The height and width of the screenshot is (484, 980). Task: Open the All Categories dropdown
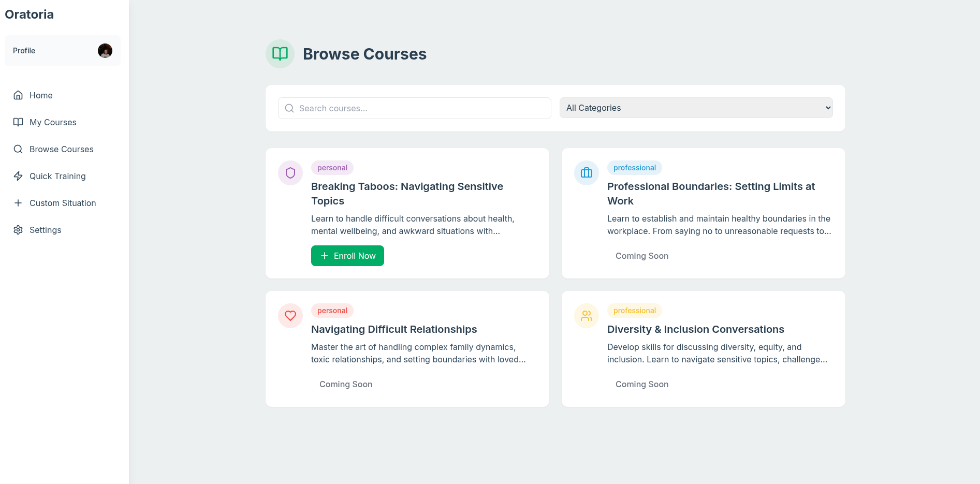click(696, 108)
